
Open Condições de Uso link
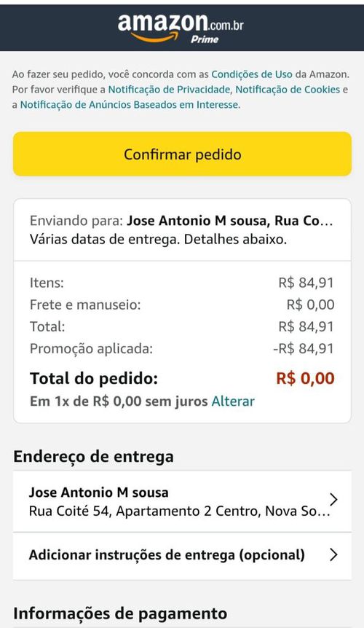point(252,74)
